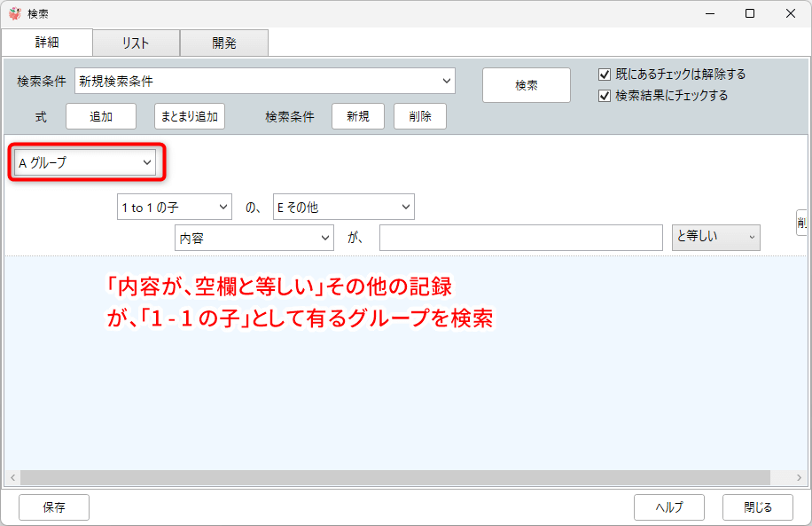Screen dimensions: 812x526
Task: Click the empty value input field
Action: (520, 238)
